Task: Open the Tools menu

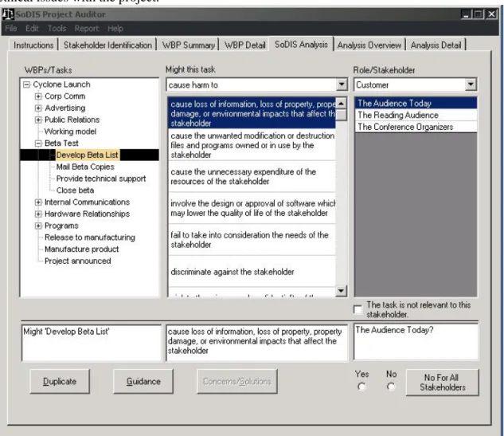Action: [57, 29]
